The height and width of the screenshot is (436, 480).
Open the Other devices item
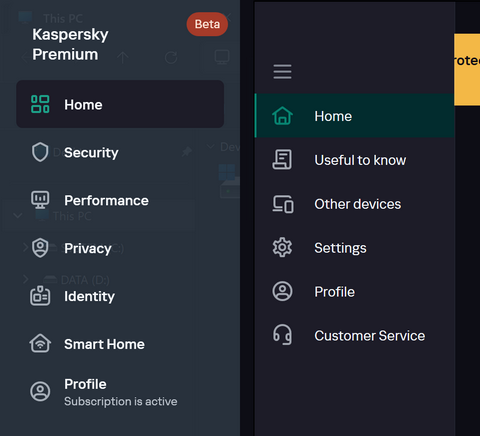(355, 204)
